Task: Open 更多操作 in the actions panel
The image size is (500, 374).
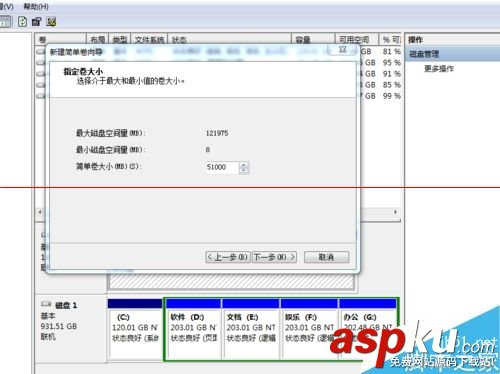Action: tap(439, 69)
